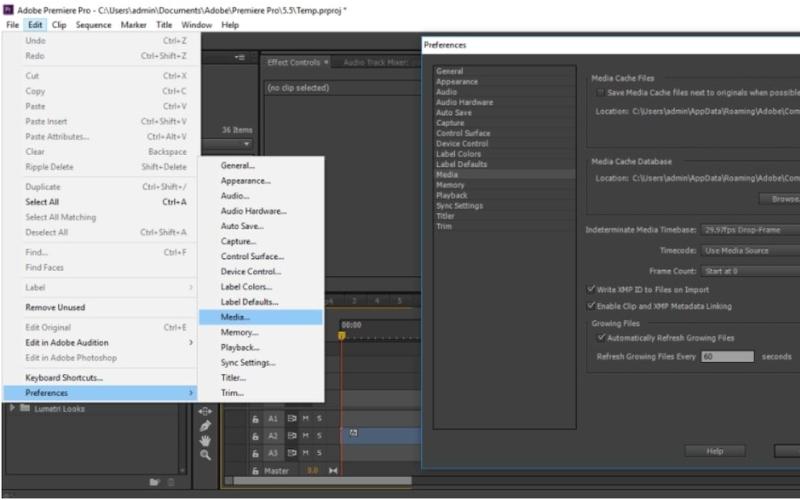This screenshot has height=500, width=800.
Task: Click the A3 track target label
Action: (273, 453)
